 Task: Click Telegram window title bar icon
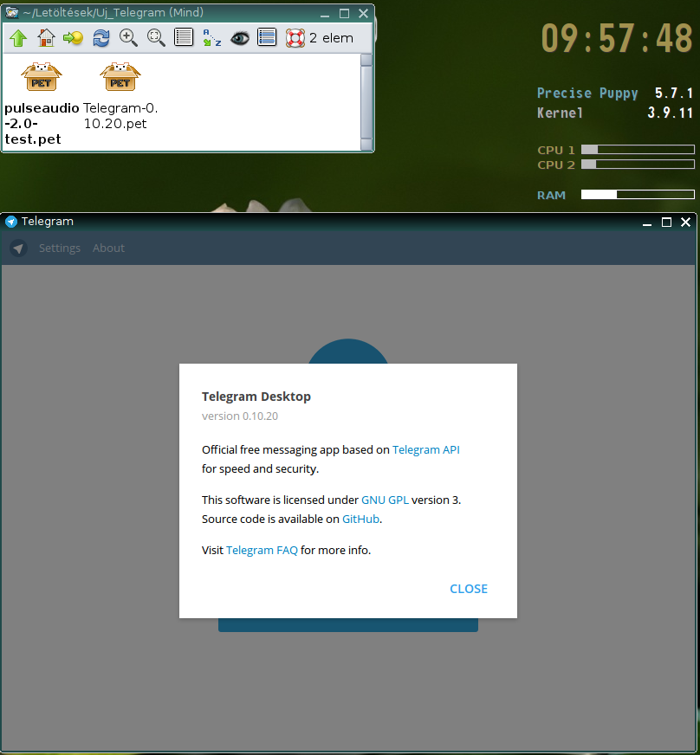pyautogui.click(x=11, y=222)
